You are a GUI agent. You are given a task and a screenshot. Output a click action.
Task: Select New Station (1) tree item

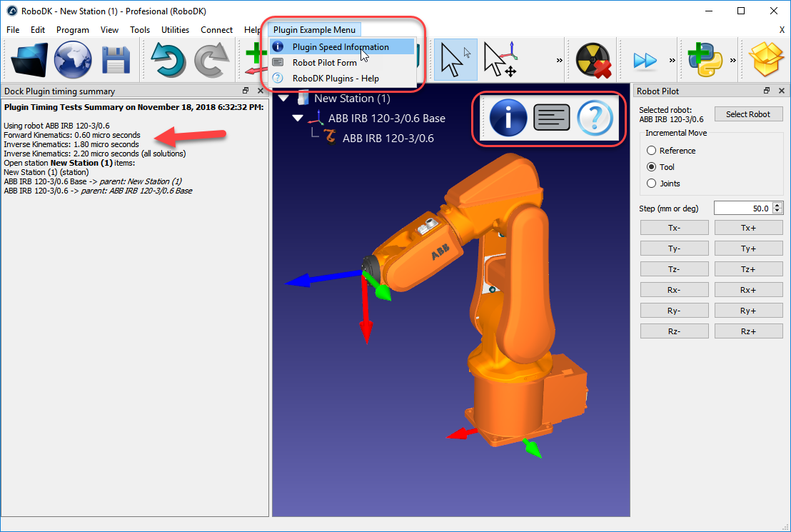point(352,98)
